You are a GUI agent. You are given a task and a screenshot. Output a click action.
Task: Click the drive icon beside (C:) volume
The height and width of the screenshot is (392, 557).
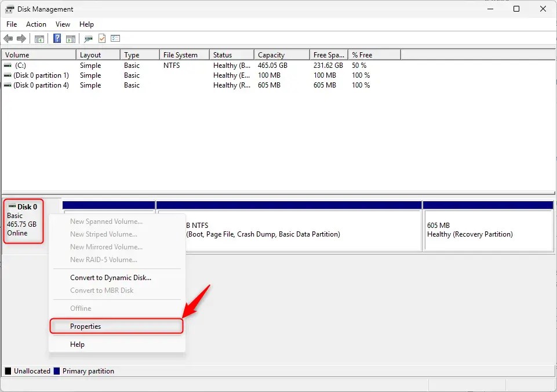tap(8, 66)
